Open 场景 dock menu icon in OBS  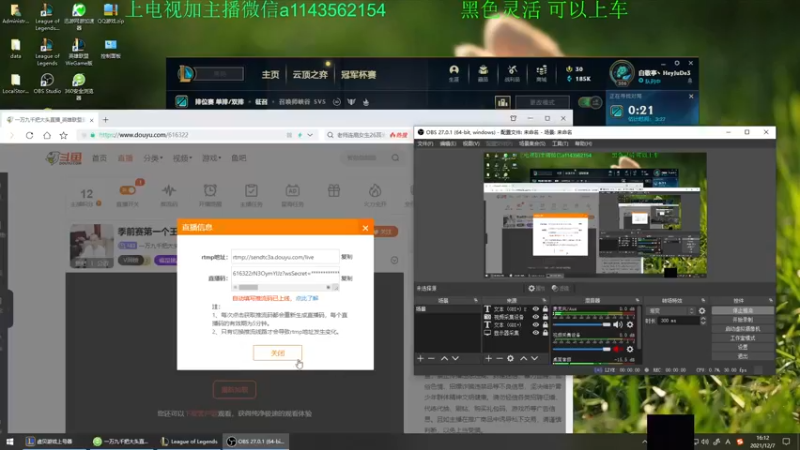click(x=476, y=301)
